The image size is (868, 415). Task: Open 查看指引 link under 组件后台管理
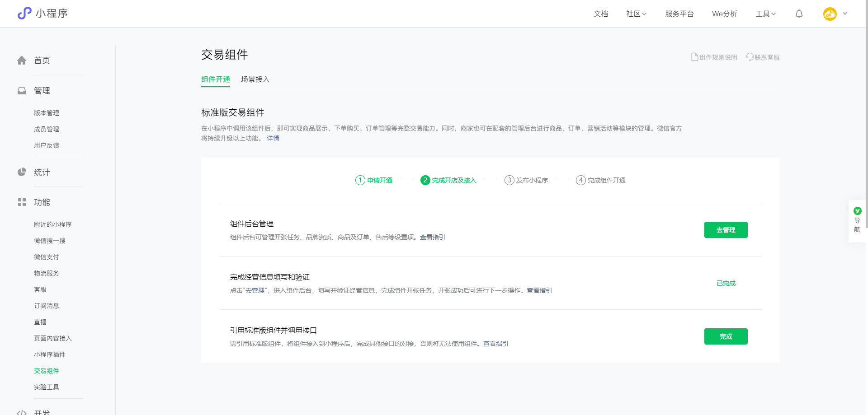[433, 237]
